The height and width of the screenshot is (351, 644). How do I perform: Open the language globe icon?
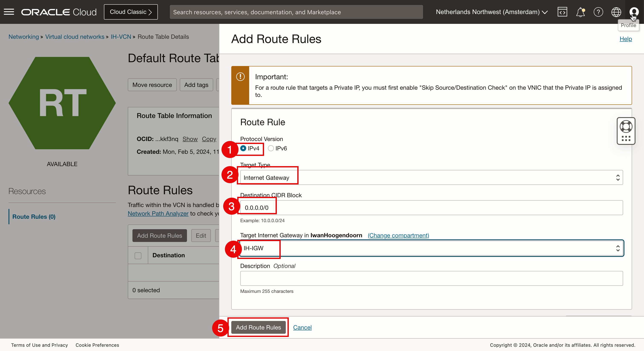coord(616,12)
